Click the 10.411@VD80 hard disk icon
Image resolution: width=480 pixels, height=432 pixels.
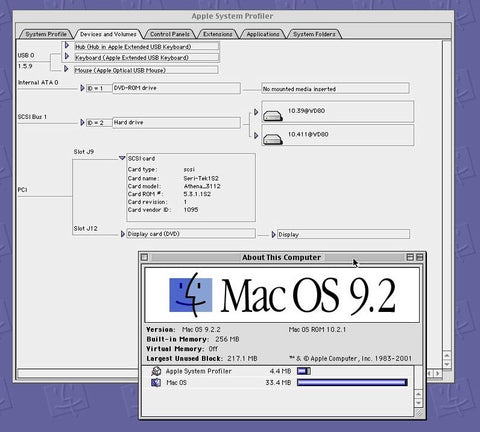273,139
